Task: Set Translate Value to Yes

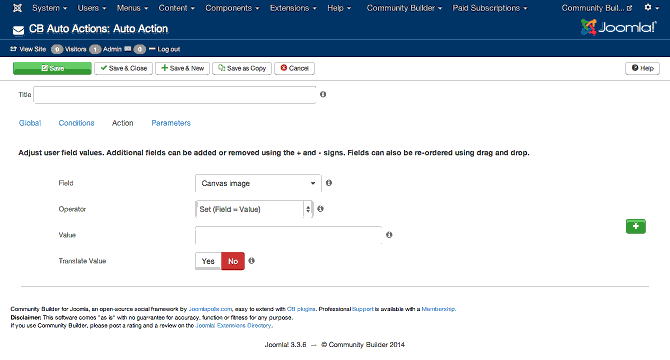Action: (x=208, y=261)
